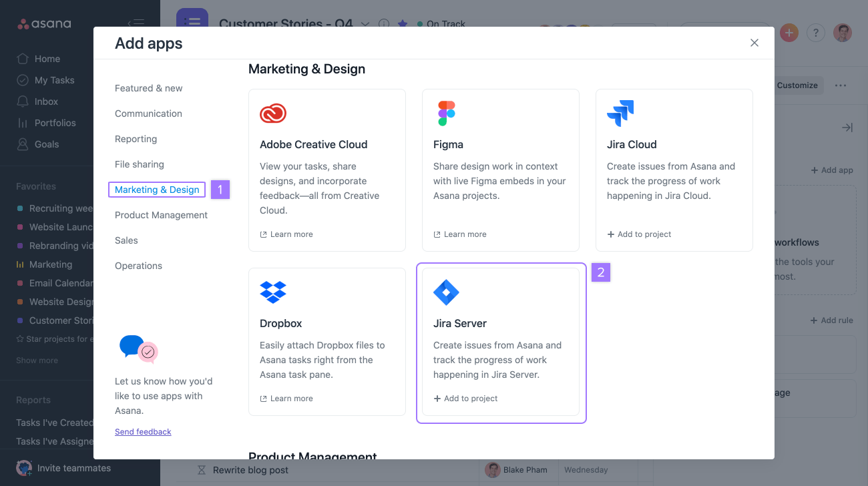Select Sales category
This screenshot has width=868, height=486.
(126, 240)
